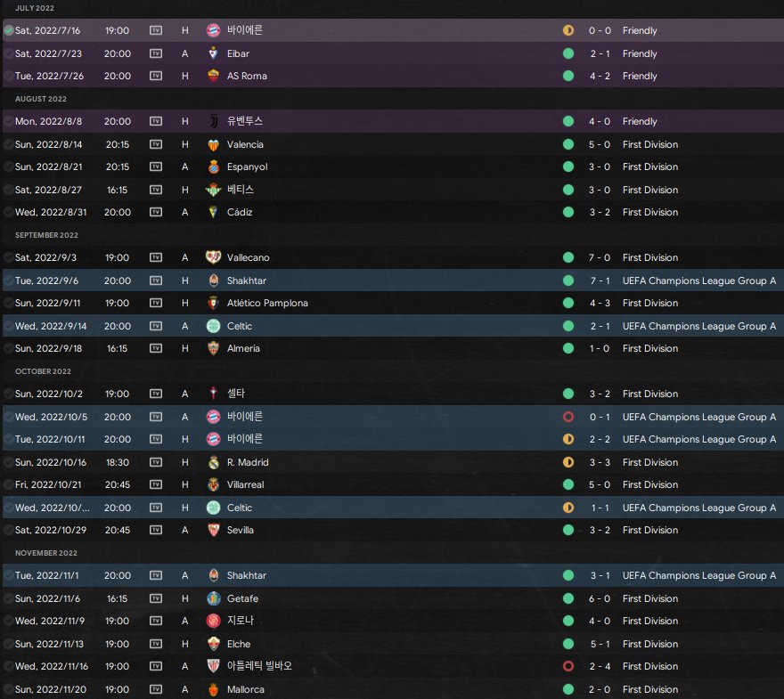Click the TV broadcast icon on the Villarreal row
Image resolution: width=784 pixels, height=699 pixels.
(156, 484)
